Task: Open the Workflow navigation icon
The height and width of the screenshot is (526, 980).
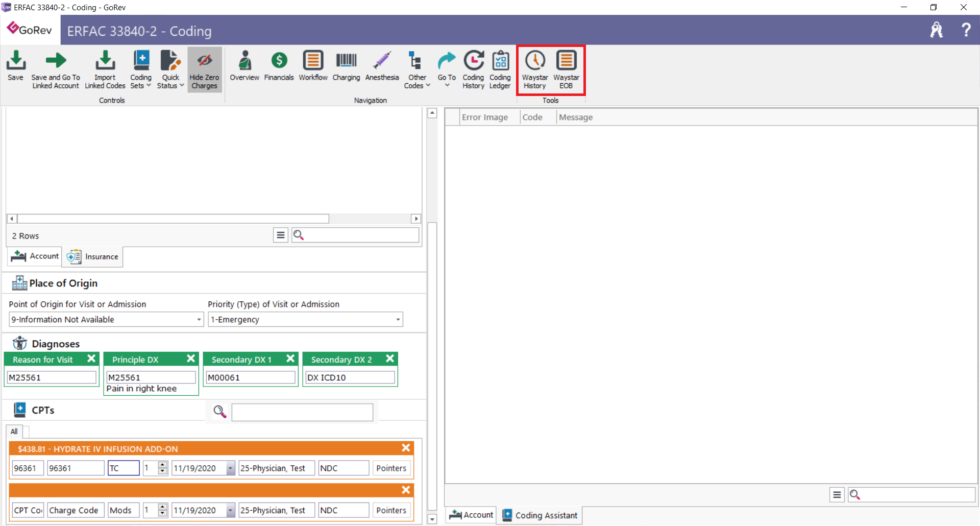Action: point(313,66)
